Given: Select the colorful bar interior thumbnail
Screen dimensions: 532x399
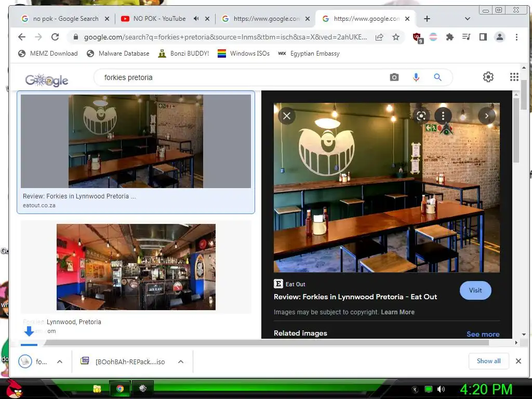Looking at the screenshot, I should pyautogui.click(x=136, y=267).
